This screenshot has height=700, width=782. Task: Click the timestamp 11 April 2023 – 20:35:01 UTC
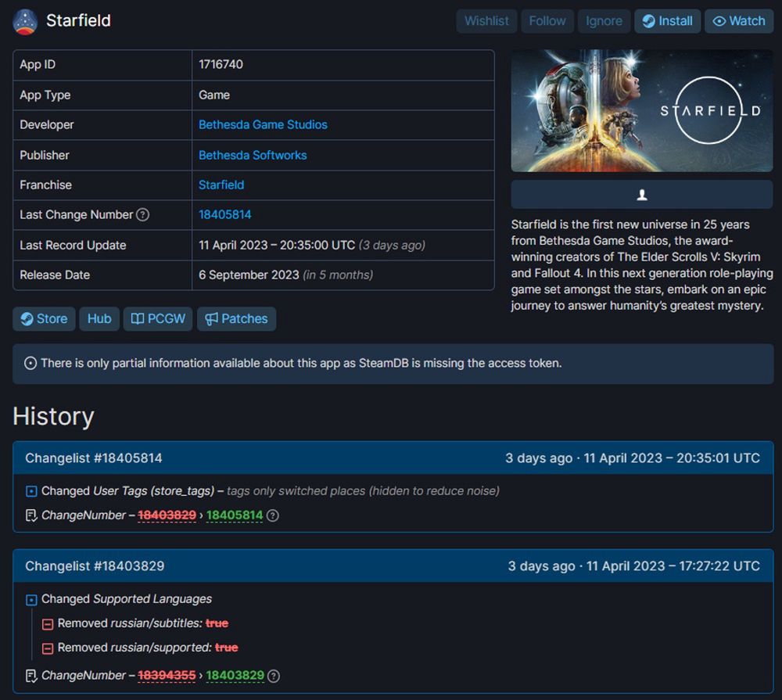tap(672, 458)
